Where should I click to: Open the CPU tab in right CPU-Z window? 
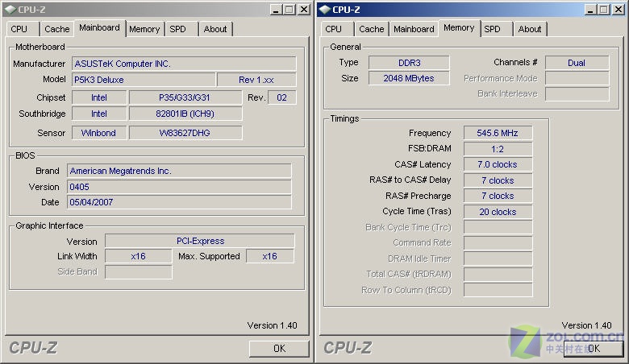point(337,29)
